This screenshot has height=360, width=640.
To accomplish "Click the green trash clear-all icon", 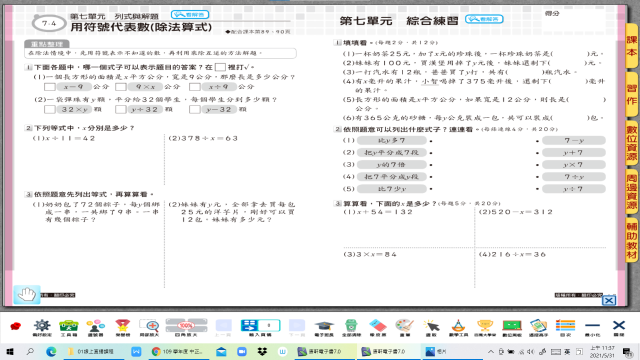I will point(351,327).
